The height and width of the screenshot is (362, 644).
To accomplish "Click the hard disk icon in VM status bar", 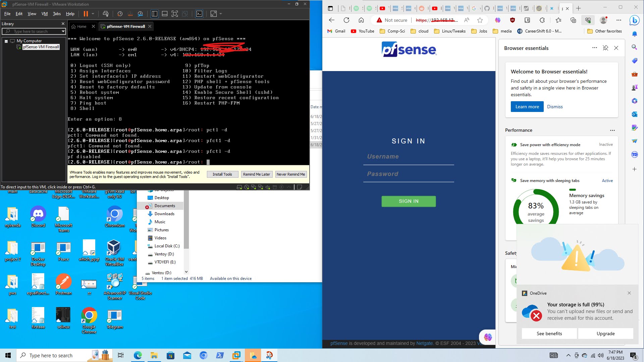I will pyautogui.click(x=239, y=187).
